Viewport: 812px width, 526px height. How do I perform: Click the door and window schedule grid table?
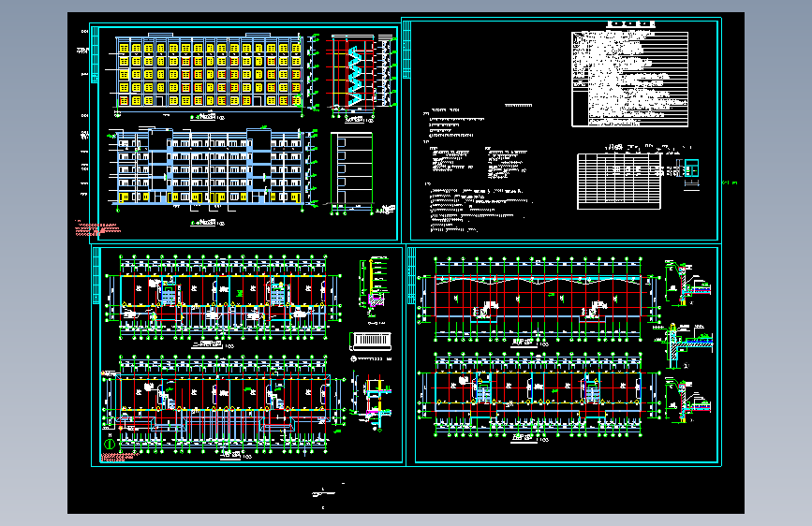(619, 181)
